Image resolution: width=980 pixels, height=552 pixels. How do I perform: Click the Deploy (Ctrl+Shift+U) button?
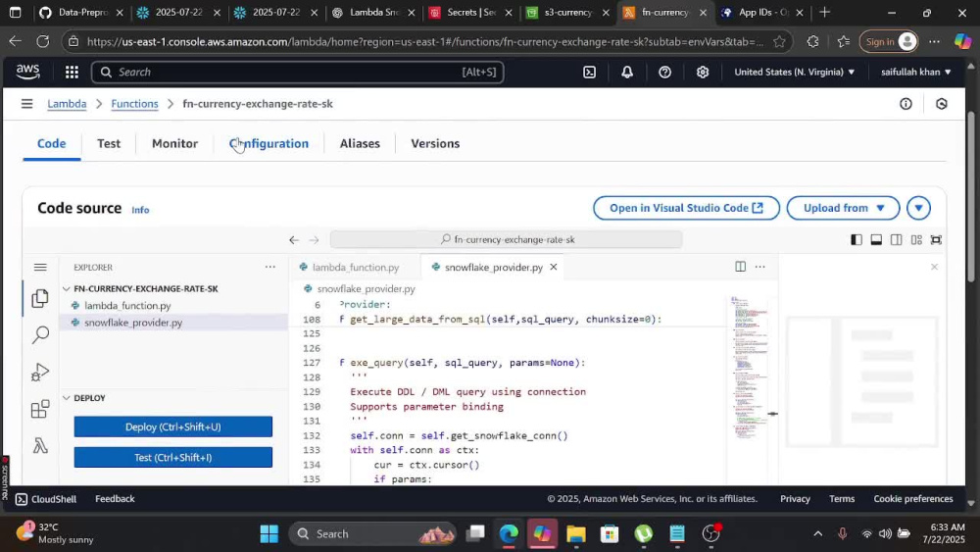coord(173,427)
